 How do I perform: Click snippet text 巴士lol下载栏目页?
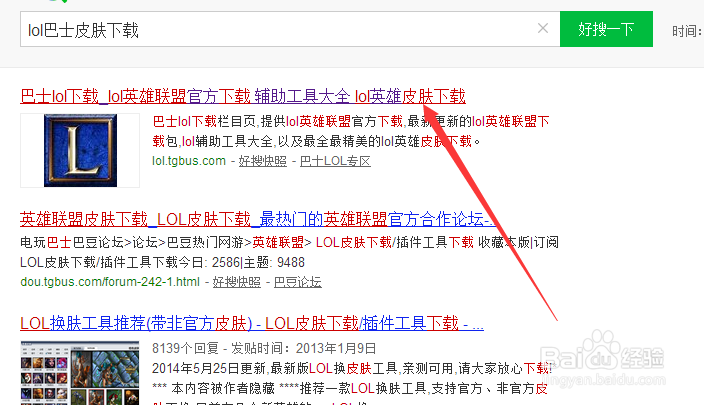204,121
